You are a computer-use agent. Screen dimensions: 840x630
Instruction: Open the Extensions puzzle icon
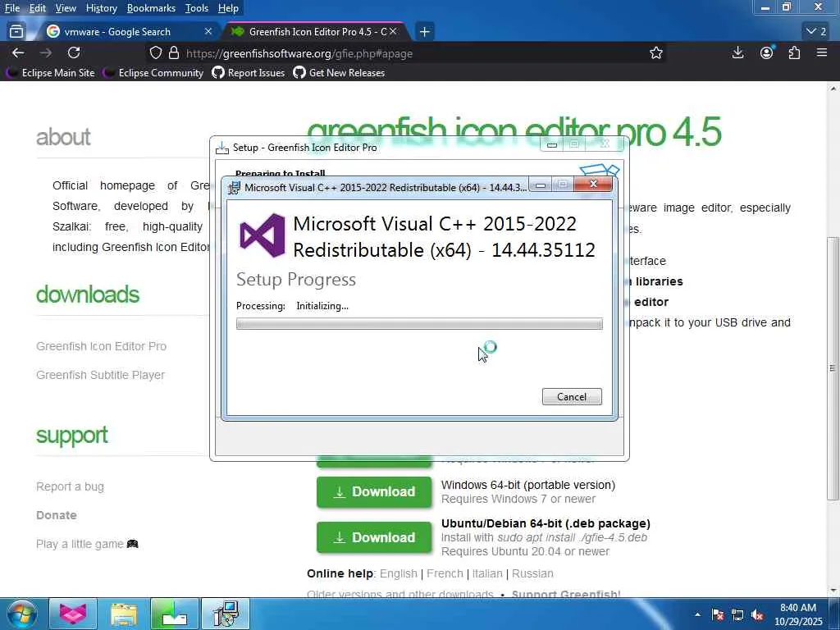tap(794, 52)
